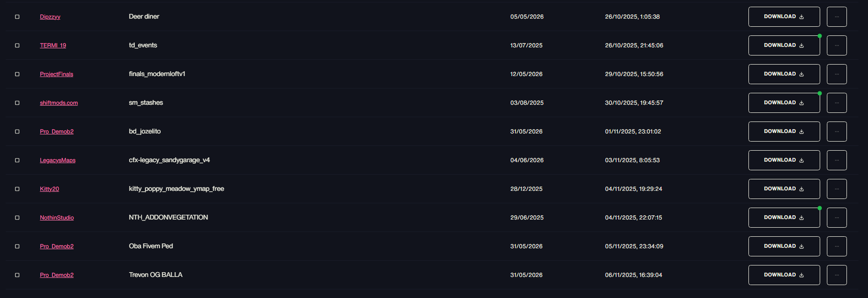Viewport: 868px width, 298px height.
Task: Download the cfx-legacy_sandygarage_v4 asset
Action: pyautogui.click(x=784, y=160)
